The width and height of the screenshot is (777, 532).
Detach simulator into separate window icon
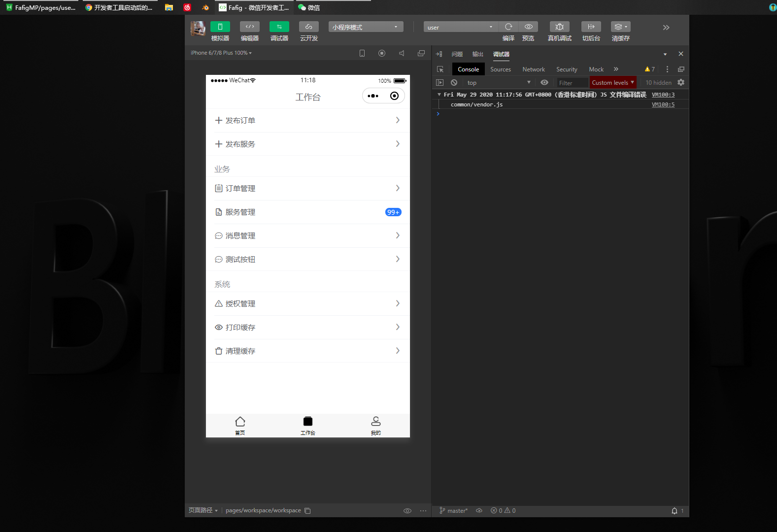click(x=421, y=53)
